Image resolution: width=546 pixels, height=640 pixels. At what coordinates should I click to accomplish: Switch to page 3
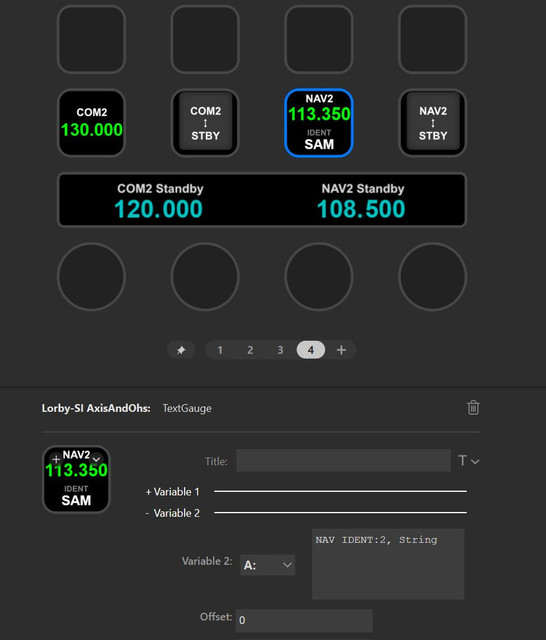pos(280,350)
